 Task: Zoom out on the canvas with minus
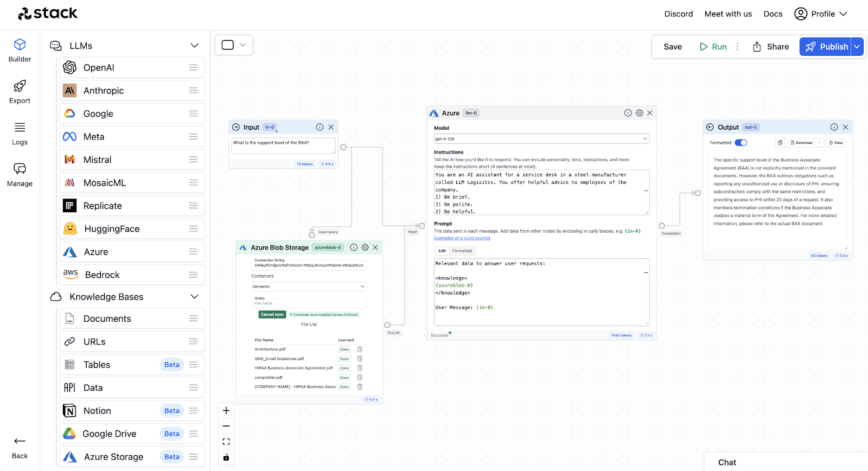[226, 426]
